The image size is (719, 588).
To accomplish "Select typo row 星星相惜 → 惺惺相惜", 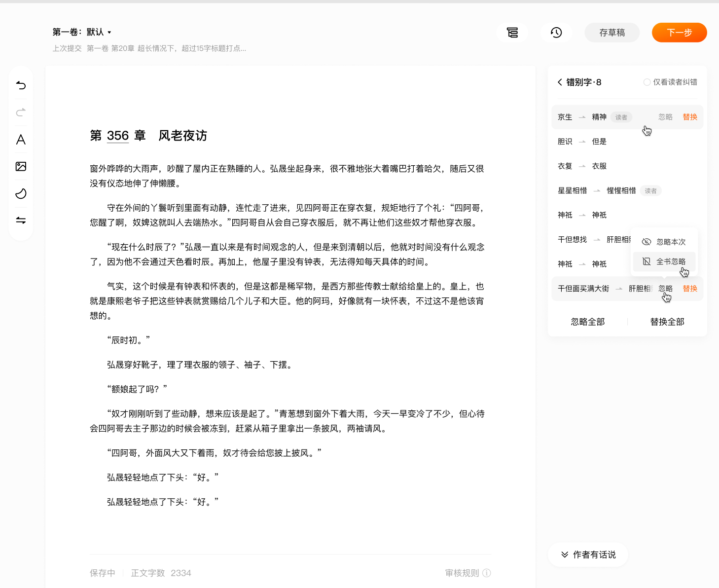I will click(x=627, y=190).
